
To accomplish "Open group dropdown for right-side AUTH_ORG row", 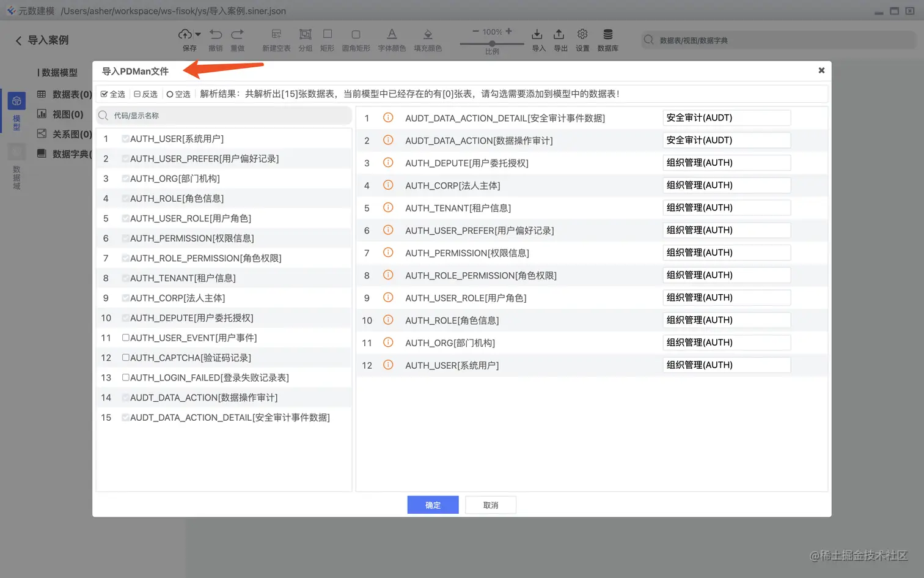I will 727,343.
